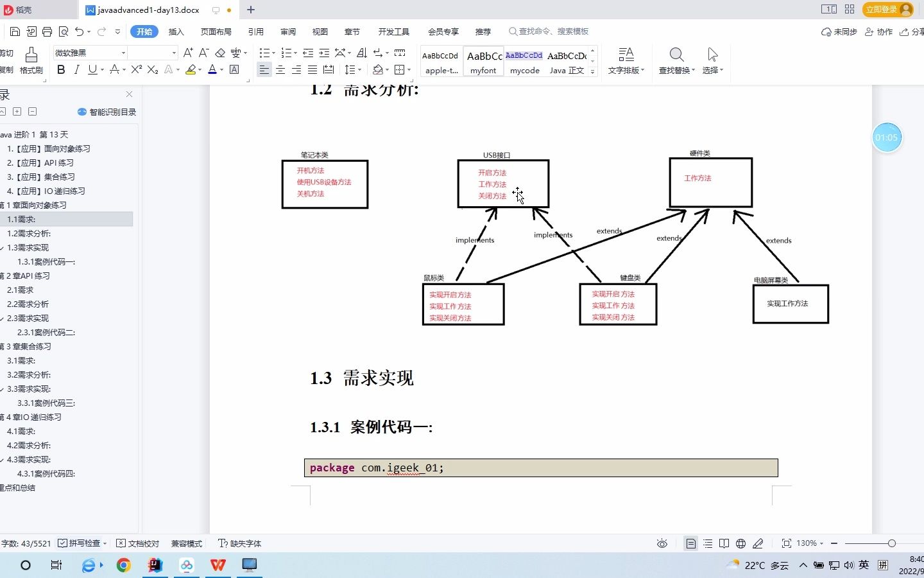The image size is (924, 578).
Task: Switch to outline view icon in status bar
Action: [708, 543]
